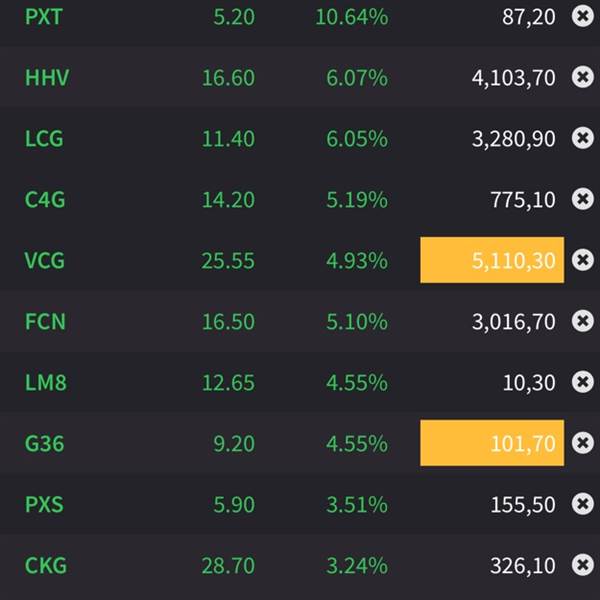Select the CKG ticker symbol
The width and height of the screenshot is (600, 600).
[x=46, y=566]
